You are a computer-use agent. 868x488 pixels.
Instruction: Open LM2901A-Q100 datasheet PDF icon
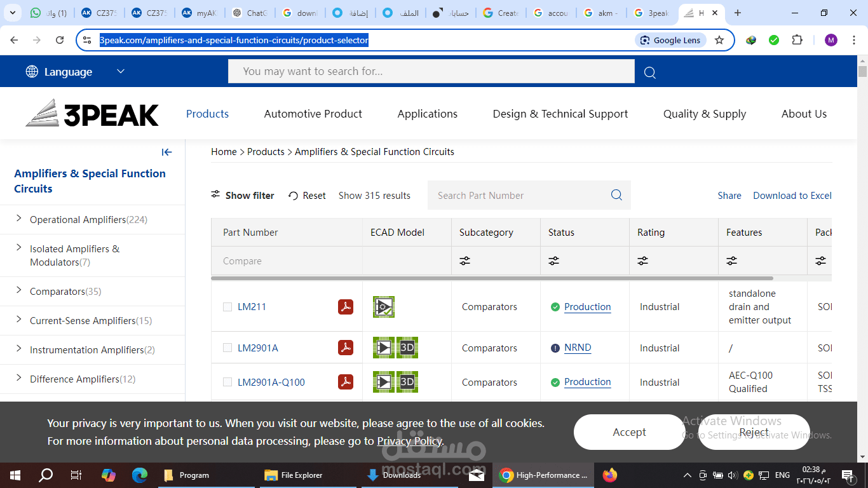pyautogui.click(x=345, y=382)
